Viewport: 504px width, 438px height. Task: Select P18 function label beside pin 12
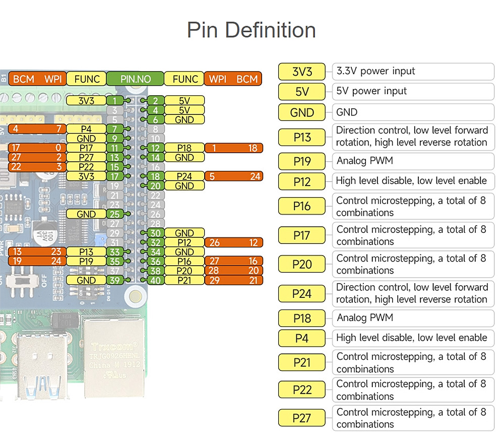tap(184, 148)
